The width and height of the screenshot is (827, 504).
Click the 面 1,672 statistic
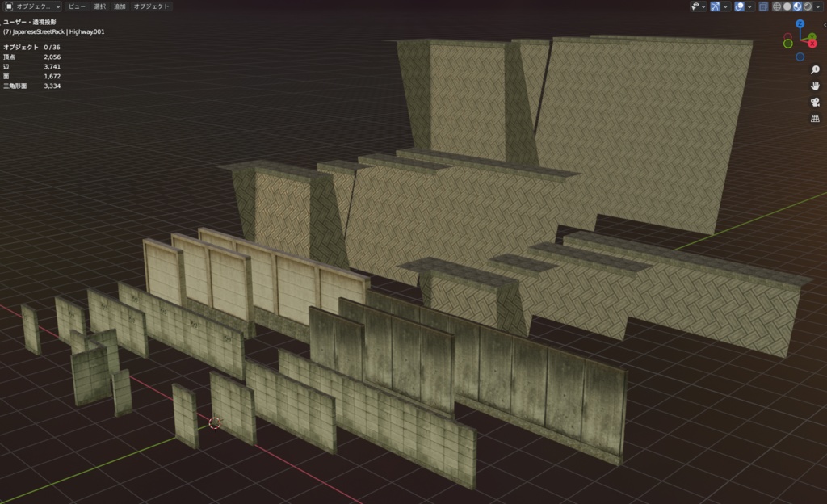[31, 77]
